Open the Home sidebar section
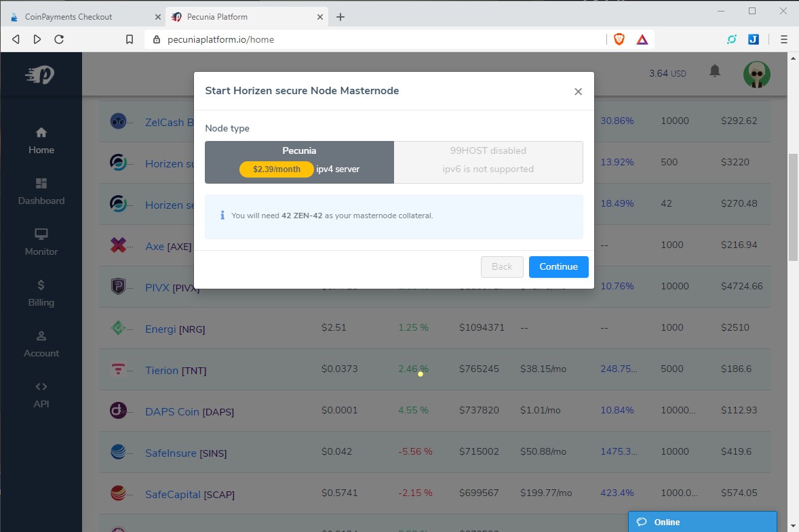This screenshot has height=532, width=799. tap(41, 141)
